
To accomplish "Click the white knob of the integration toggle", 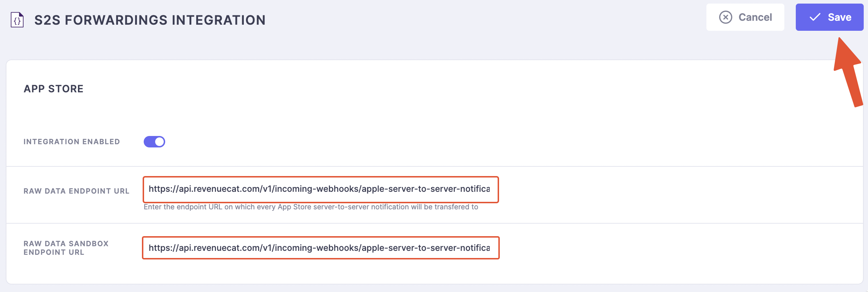I will [x=159, y=142].
